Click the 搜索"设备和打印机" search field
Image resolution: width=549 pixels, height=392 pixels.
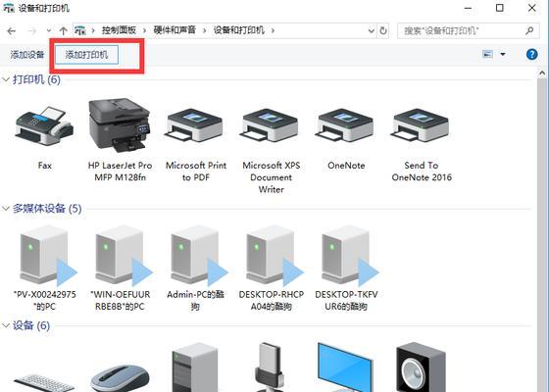469,30
